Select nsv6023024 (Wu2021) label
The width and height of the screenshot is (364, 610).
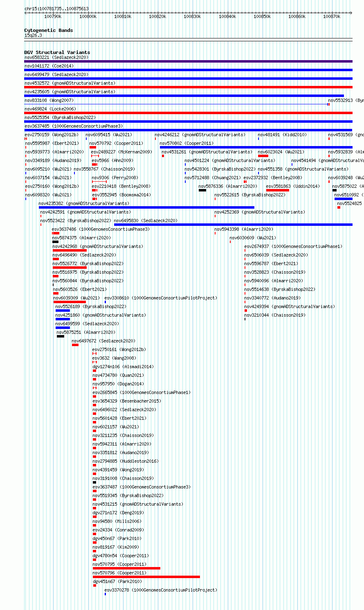(x=281, y=152)
